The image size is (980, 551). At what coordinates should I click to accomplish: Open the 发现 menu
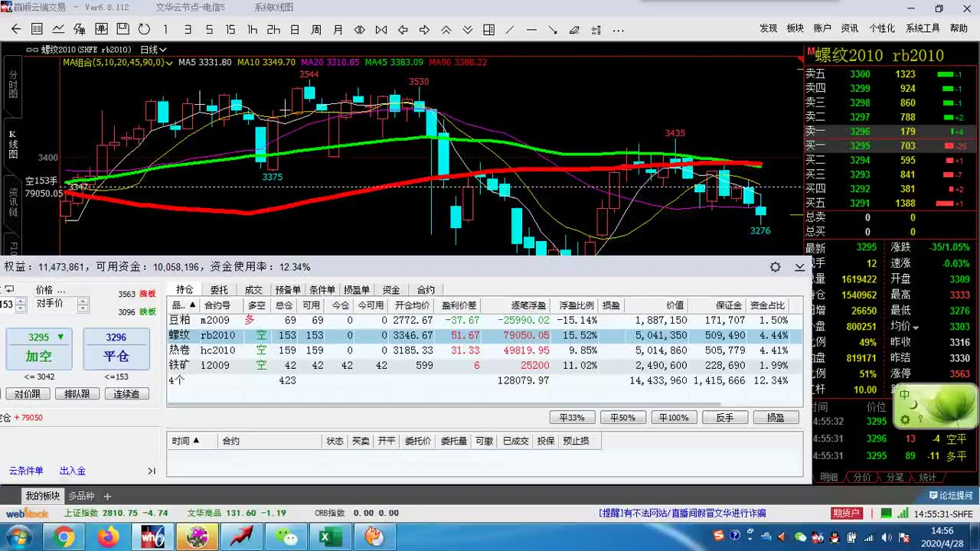[x=769, y=28]
